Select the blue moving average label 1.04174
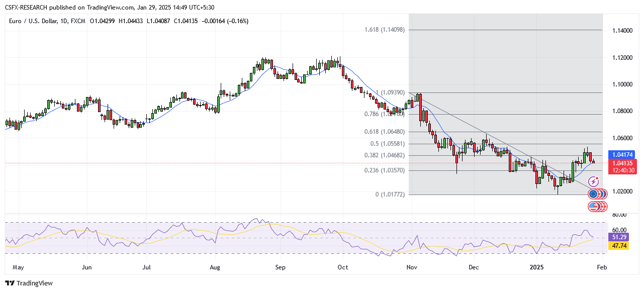Image resolution: width=644 pixels, height=292 pixels. coord(622,155)
